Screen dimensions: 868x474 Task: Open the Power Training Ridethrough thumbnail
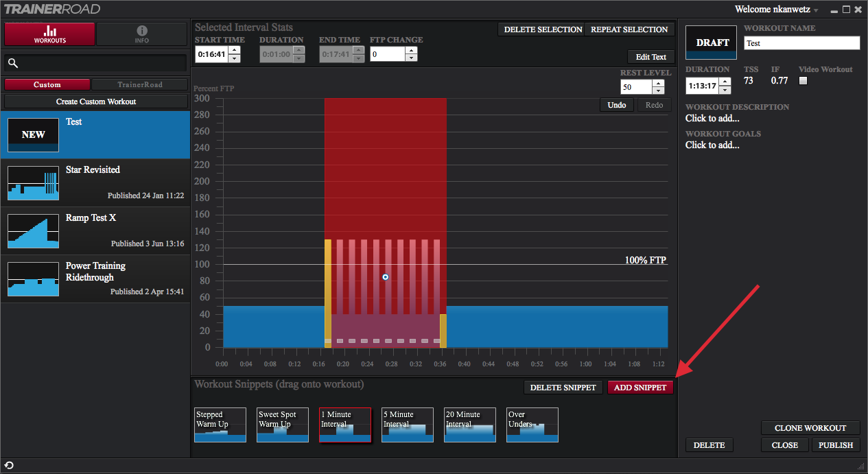tap(33, 279)
